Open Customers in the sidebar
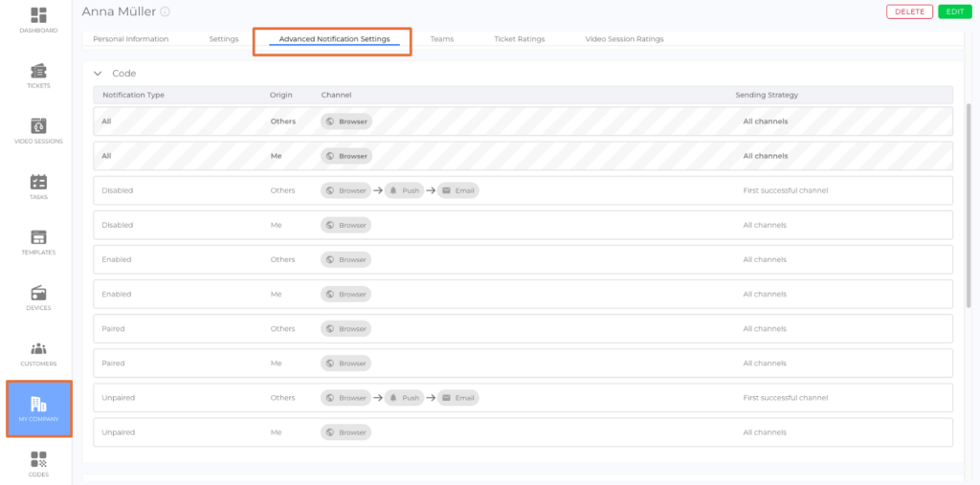The image size is (980, 485). 38,349
